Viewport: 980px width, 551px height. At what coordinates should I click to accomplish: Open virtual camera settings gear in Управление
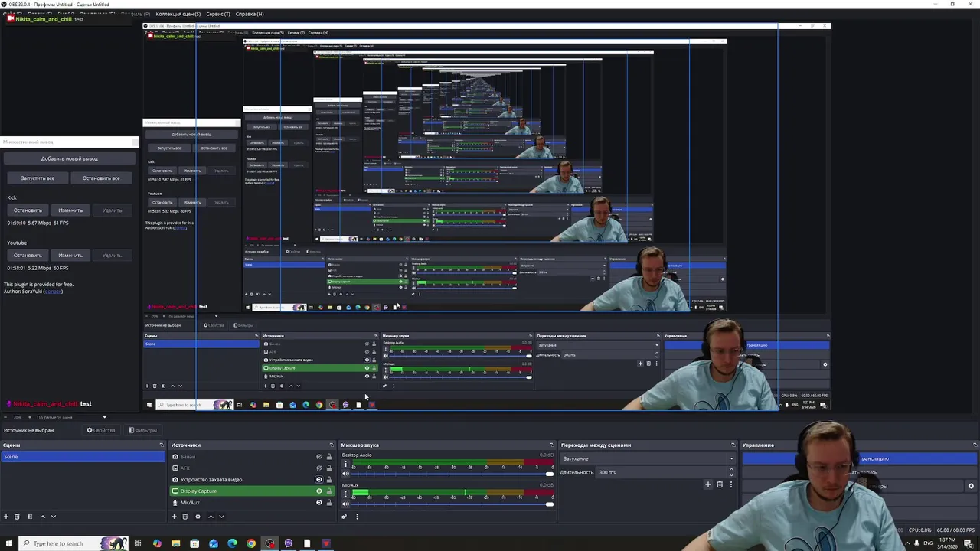971,486
